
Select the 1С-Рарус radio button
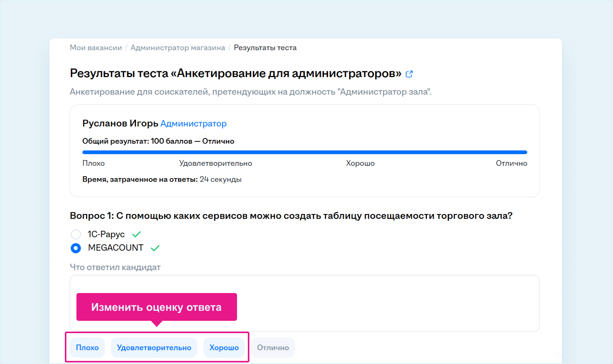pos(76,234)
